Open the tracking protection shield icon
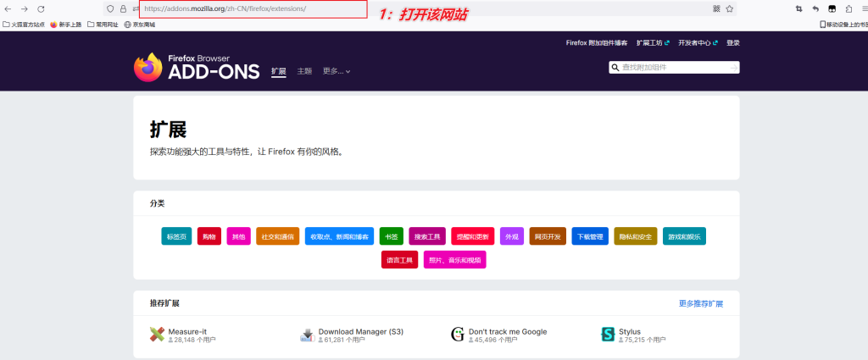The image size is (868, 360). point(110,8)
